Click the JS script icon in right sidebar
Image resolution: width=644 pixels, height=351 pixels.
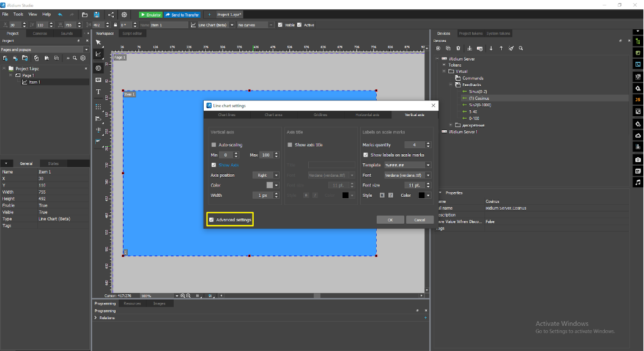pyautogui.click(x=638, y=99)
